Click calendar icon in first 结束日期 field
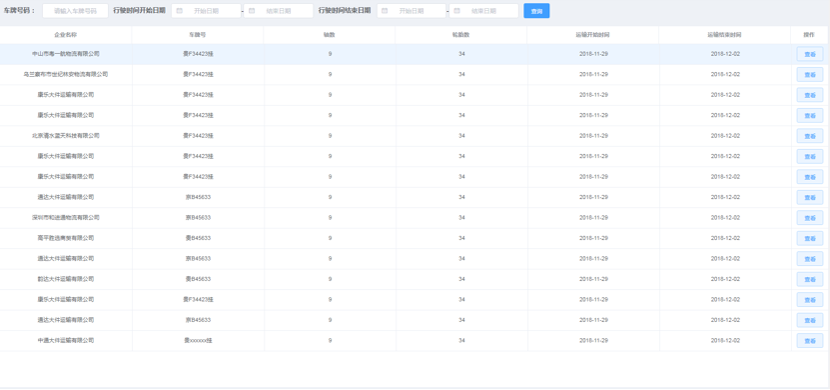 (252, 11)
